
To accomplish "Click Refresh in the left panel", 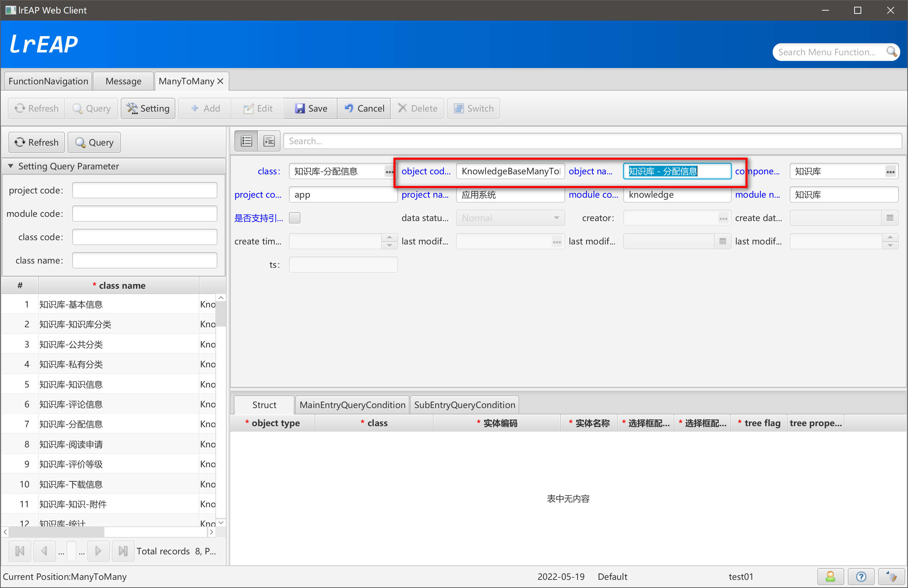I will point(36,142).
